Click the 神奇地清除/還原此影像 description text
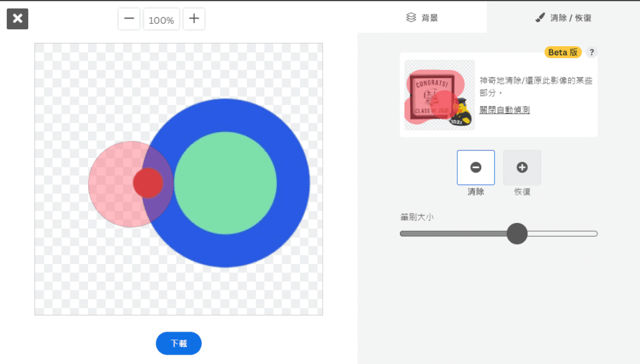The image size is (640, 364). coord(536,86)
